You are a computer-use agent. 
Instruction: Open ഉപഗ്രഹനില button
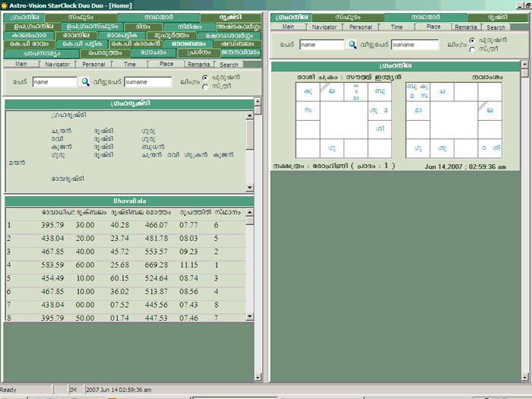click(x=33, y=27)
